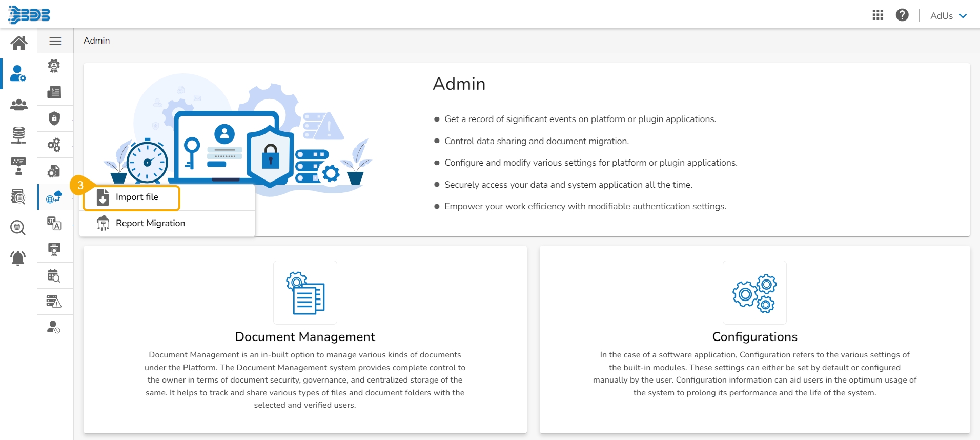
Task: Click text 'Control data sharing and document migration.'
Action: [x=537, y=141]
